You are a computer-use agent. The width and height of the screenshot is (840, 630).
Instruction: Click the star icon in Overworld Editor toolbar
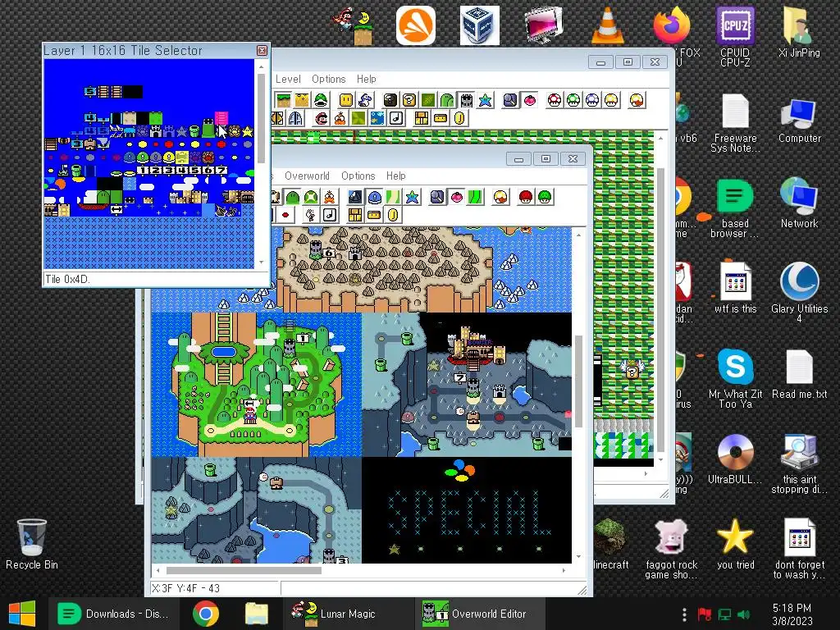(x=413, y=197)
